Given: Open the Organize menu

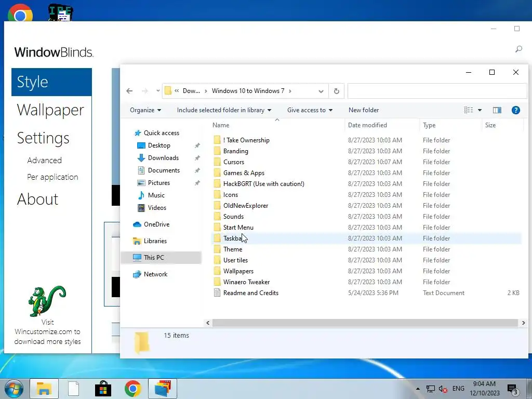Looking at the screenshot, I should click(x=145, y=110).
